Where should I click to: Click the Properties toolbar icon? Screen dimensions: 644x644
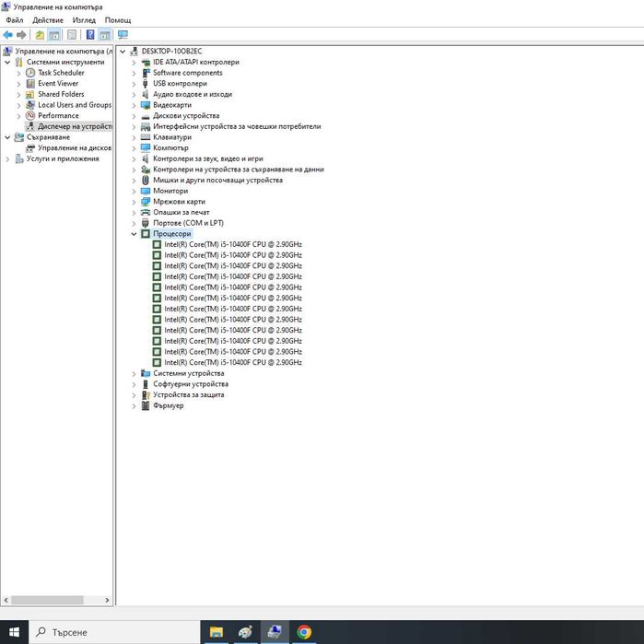[72, 35]
